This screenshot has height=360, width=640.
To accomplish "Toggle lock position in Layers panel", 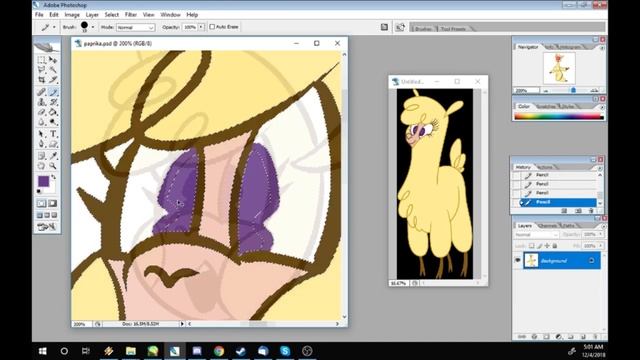I will [x=547, y=246].
